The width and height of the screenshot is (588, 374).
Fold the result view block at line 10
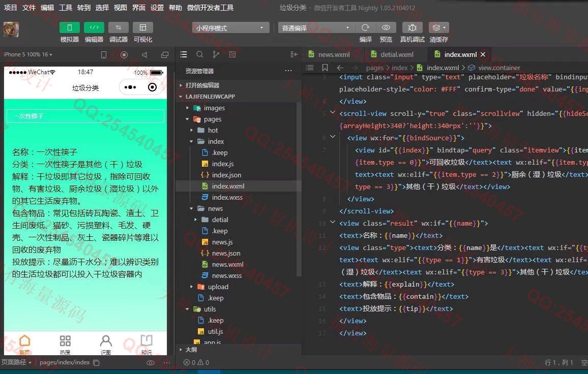[333, 222]
